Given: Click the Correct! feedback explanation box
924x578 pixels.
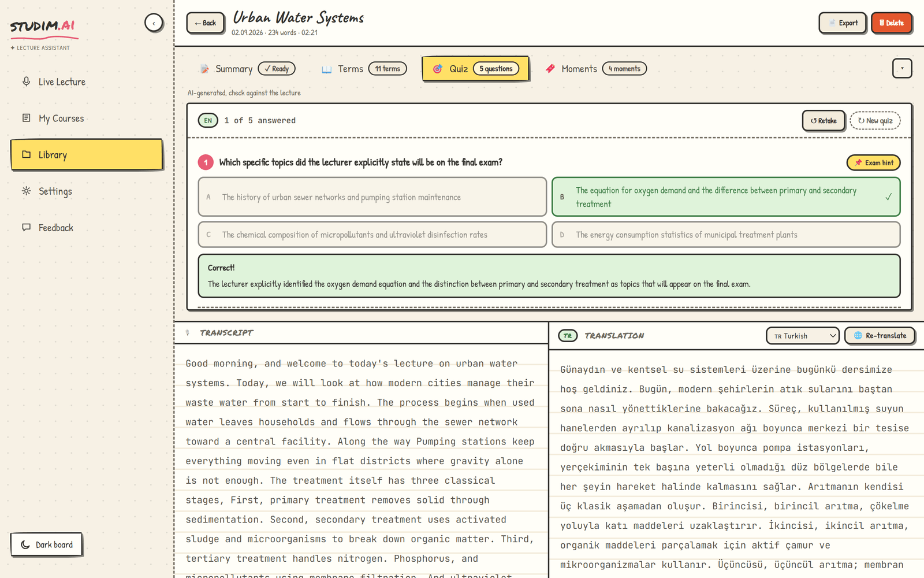Looking at the screenshot, I should [549, 276].
